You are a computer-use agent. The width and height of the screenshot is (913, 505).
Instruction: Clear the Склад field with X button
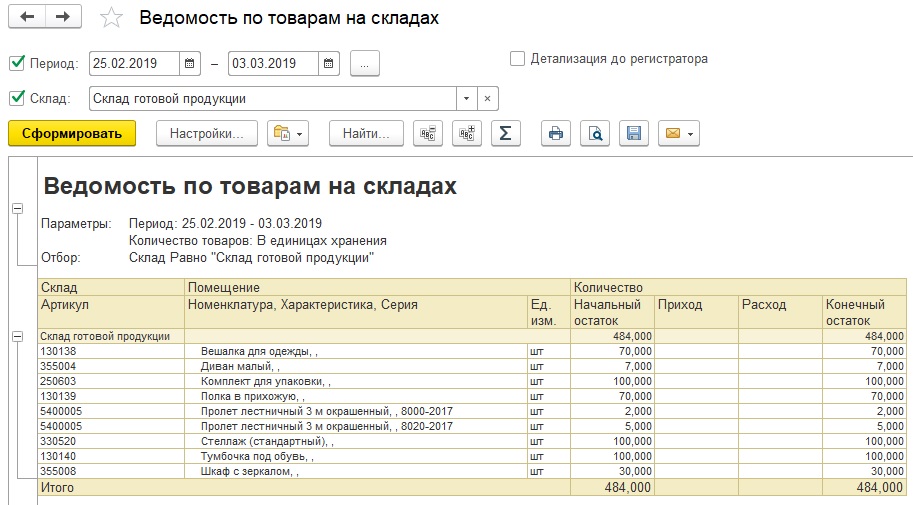tap(487, 98)
